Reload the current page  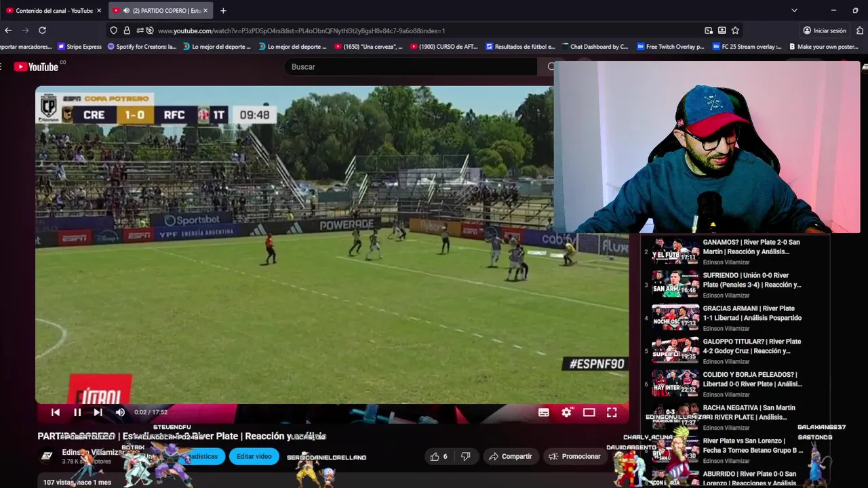(42, 30)
